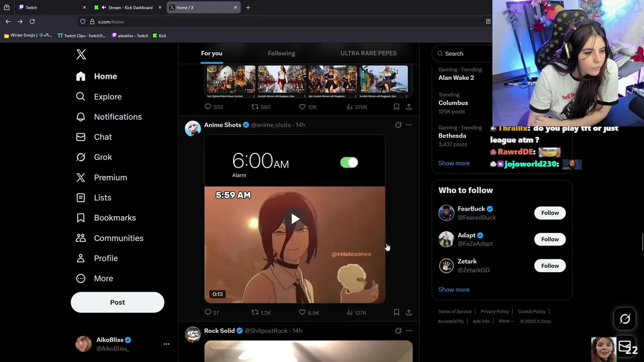View Anime Shots post 127K views
This screenshot has height=362, width=644.
(x=356, y=312)
